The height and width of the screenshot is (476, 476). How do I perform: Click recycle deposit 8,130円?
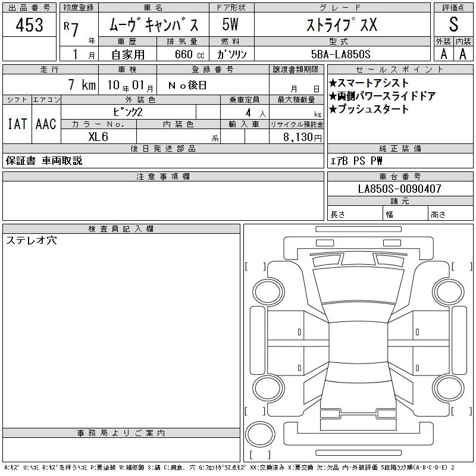pos(302,137)
